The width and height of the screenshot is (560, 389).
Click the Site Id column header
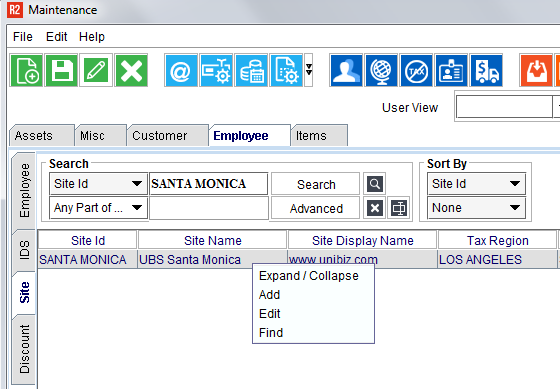coord(88,240)
